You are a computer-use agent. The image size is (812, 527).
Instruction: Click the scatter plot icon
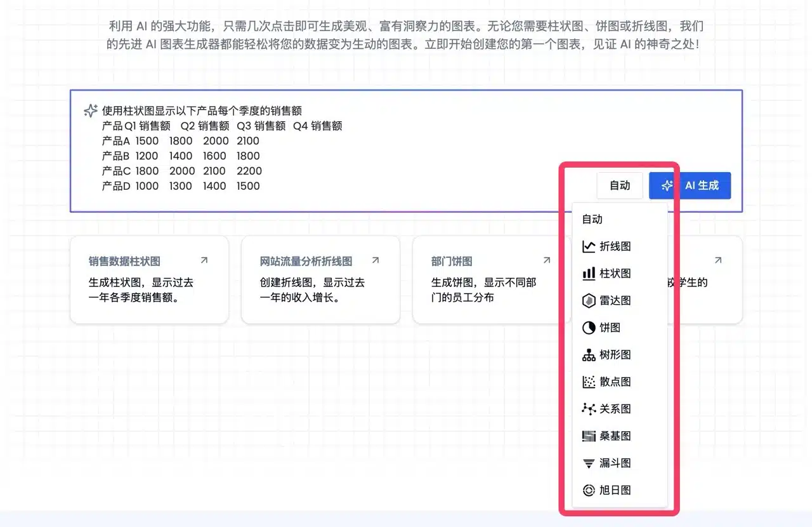point(588,382)
